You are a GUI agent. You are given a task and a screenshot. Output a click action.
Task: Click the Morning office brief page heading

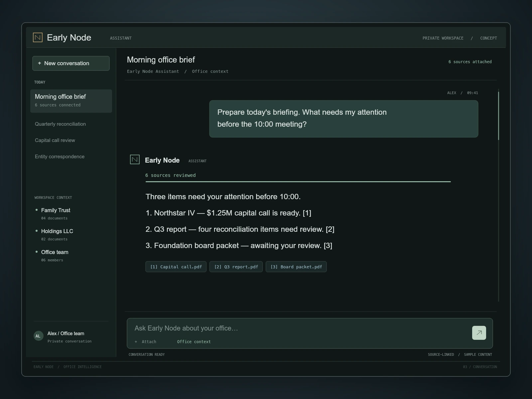point(161,60)
